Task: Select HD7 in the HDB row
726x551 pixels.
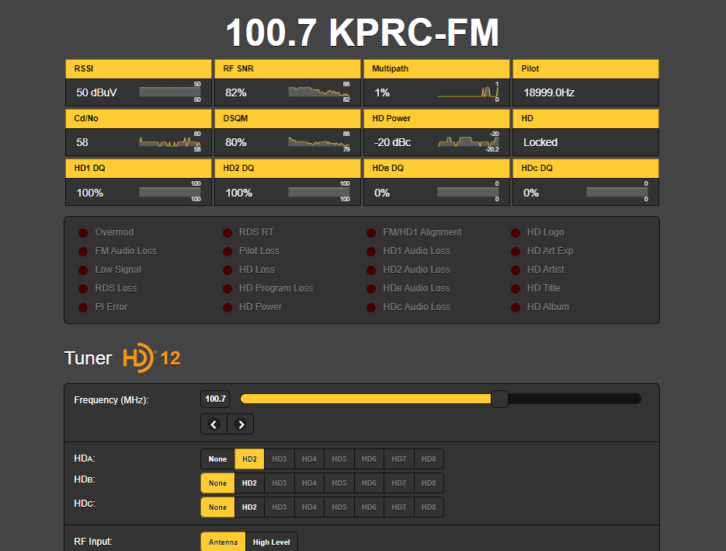Action: [x=399, y=483]
